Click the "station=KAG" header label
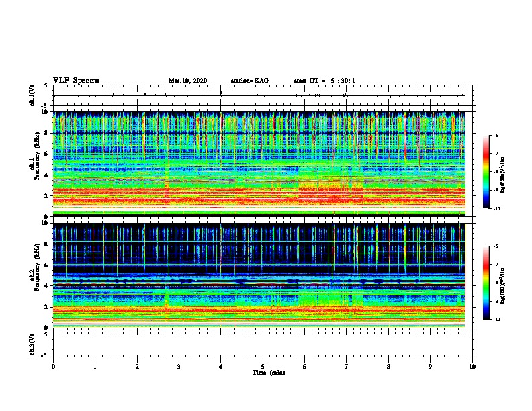 pyautogui.click(x=250, y=81)
